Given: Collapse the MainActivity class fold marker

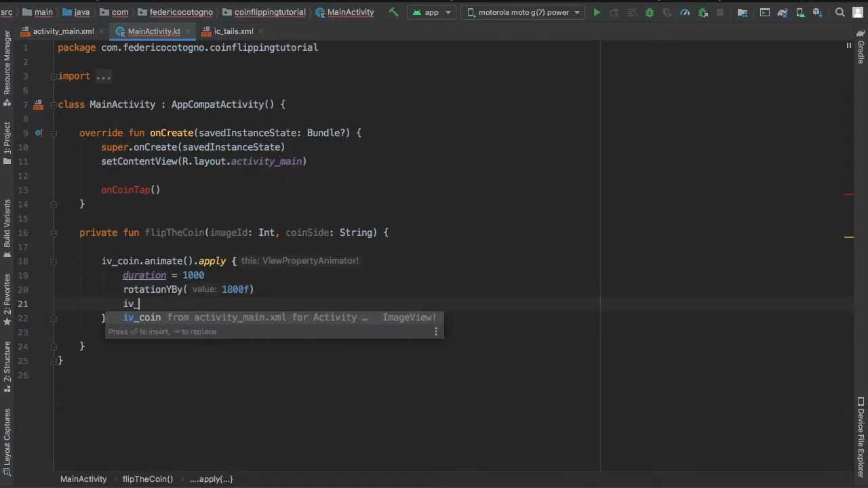Looking at the screenshot, I should click(x=53, y=105).
